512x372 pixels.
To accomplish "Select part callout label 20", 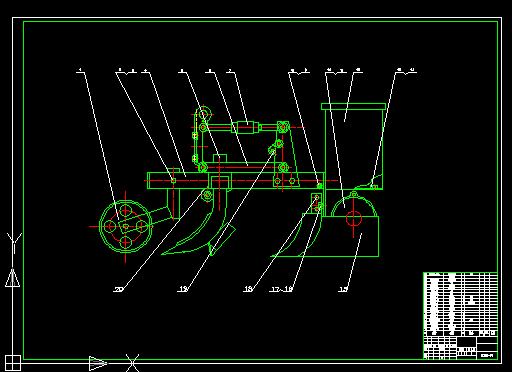I will point(119,289).
